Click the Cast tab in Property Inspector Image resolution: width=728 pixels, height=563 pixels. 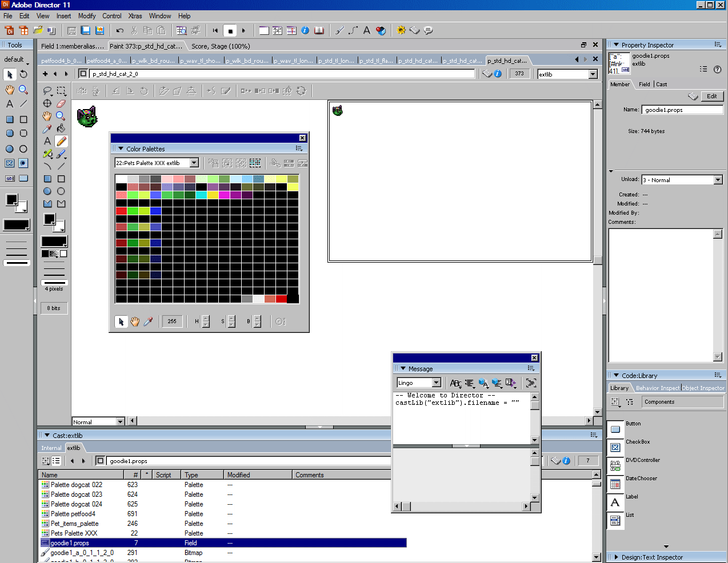[662, 84]
